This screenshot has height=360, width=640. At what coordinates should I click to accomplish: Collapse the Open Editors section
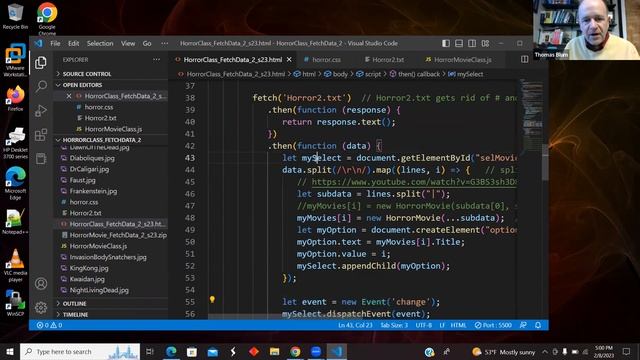(111, 85)
